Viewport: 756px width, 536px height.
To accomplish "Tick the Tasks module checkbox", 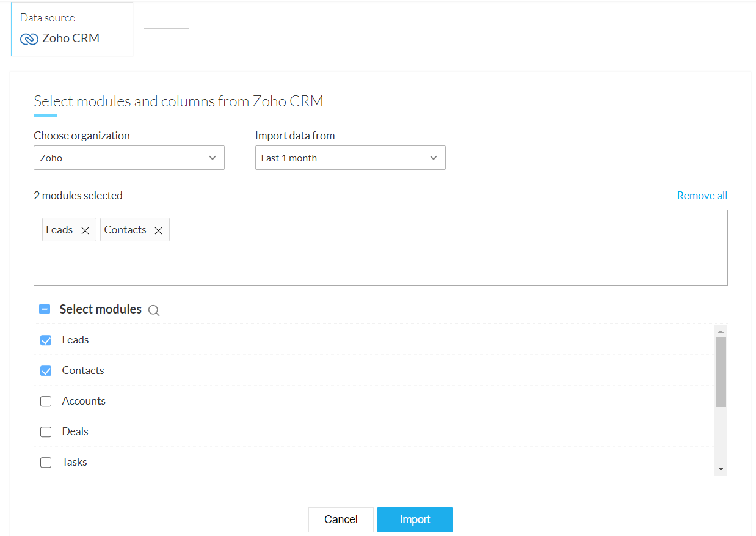I will click(x=46, y=462).
